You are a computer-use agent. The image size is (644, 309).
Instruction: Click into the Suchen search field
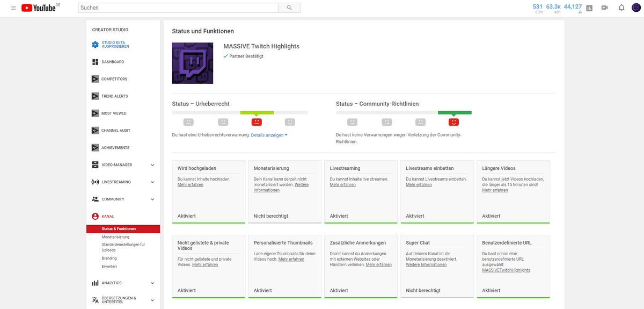[x=178, y=8]
